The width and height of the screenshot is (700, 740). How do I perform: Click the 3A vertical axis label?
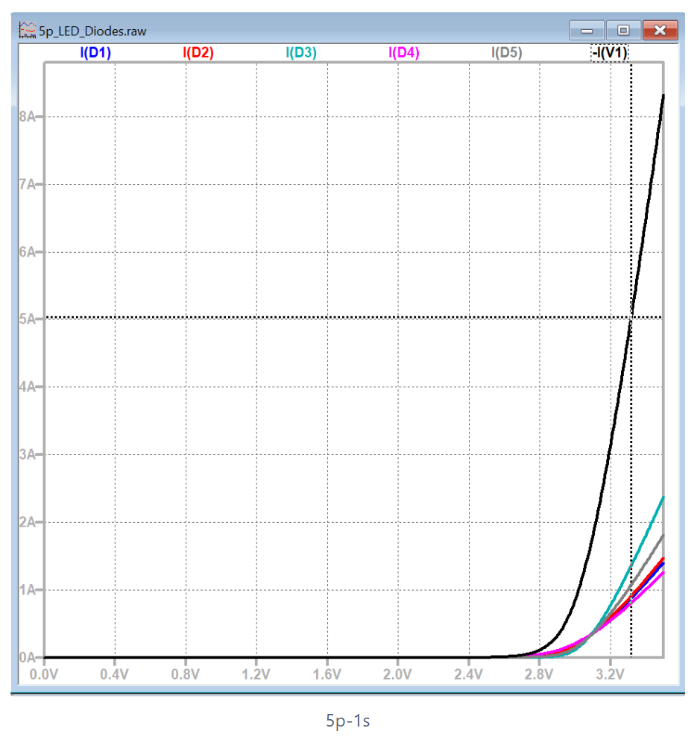(28, 454)
